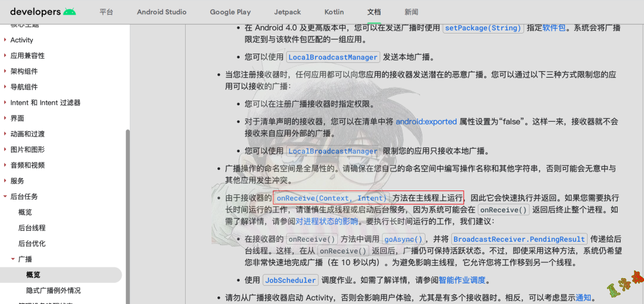644x304 pixels.
Task: Collapse the 后台任务 sidebar section
Action: pos(5,196)
